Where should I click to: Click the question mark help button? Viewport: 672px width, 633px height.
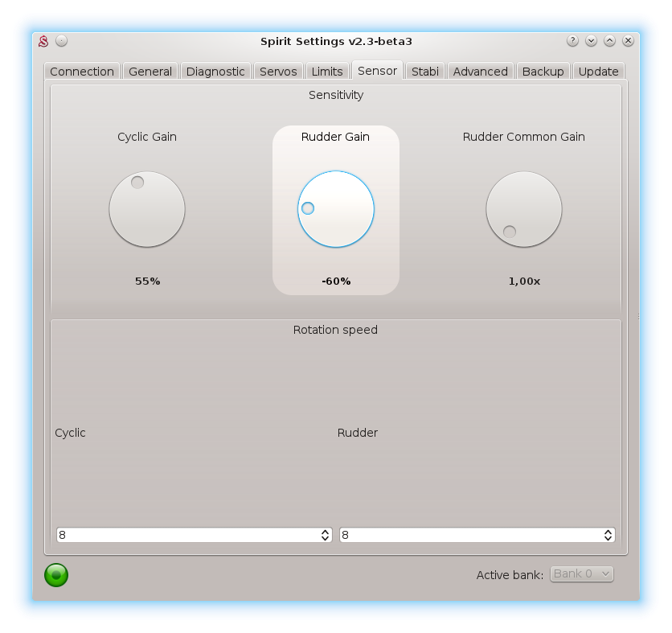(572, 41)
